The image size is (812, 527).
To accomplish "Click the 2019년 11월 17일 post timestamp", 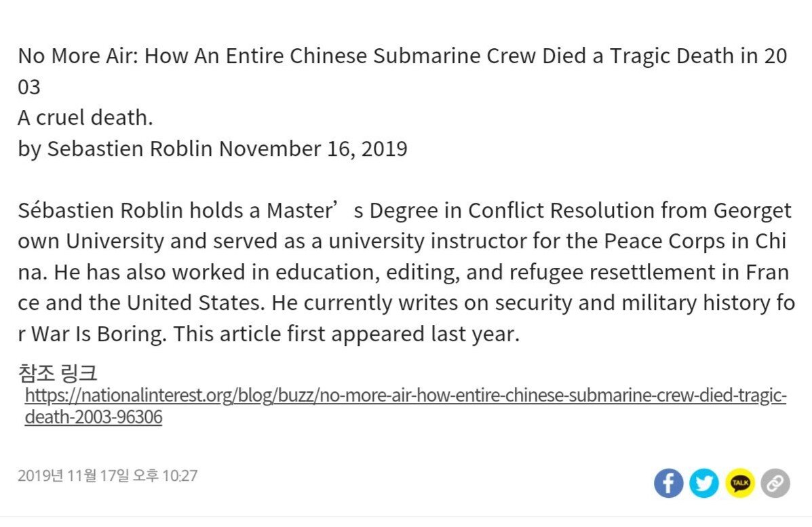I will coord(108,475).
